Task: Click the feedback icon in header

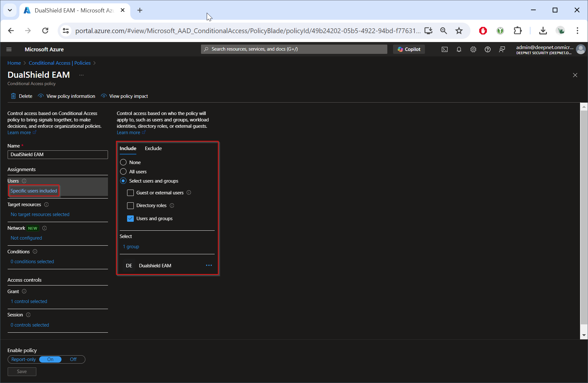Action: tap(502, 49)
